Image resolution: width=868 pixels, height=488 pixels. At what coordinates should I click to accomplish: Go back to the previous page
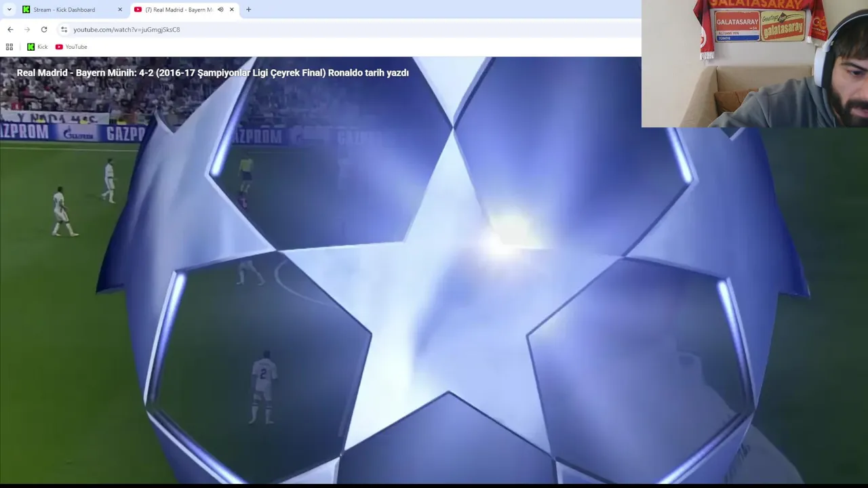click(10, 29)
